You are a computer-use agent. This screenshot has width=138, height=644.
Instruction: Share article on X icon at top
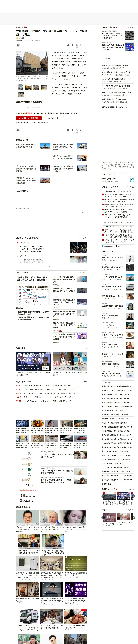pyautogui.click(x=77, y=45)
